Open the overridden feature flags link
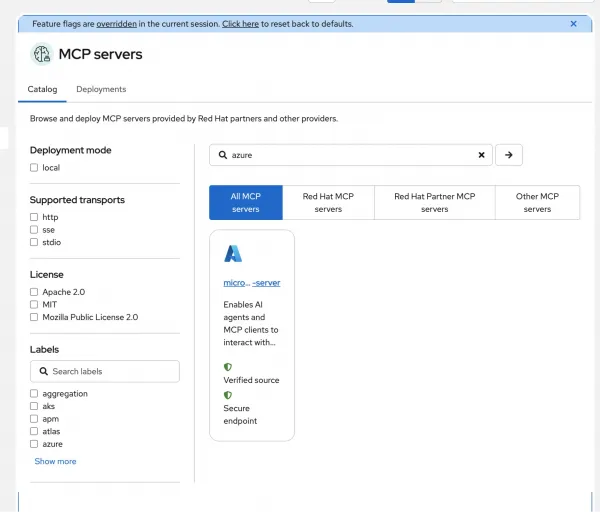The width and height of the screenshot is (600, 512). click(x=116, y=24)
